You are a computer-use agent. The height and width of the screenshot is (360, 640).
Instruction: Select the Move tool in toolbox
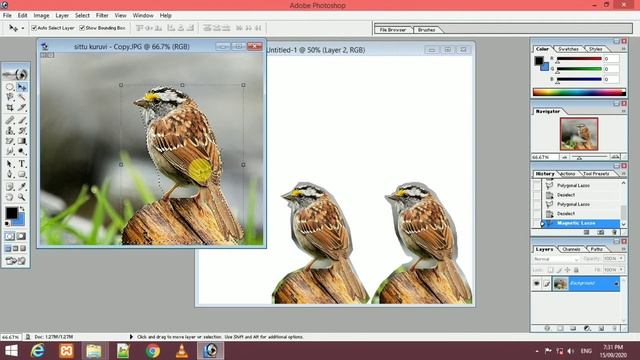tap(22, 87)
